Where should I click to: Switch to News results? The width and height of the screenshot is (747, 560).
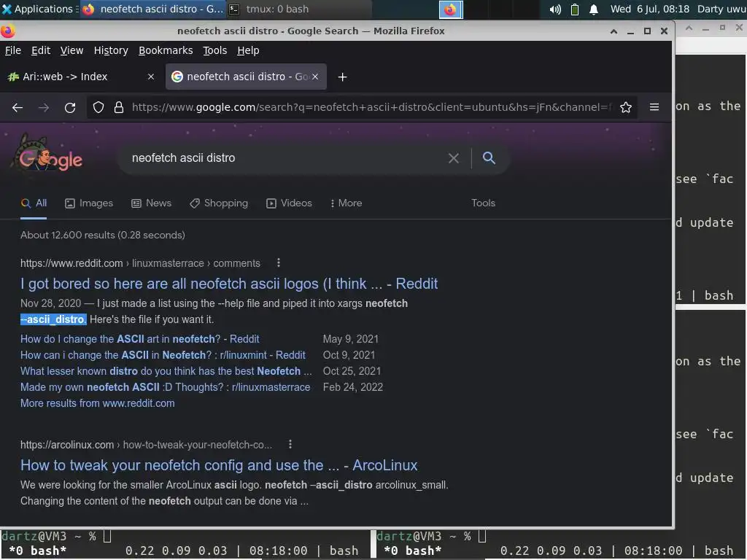click(152, 203)
